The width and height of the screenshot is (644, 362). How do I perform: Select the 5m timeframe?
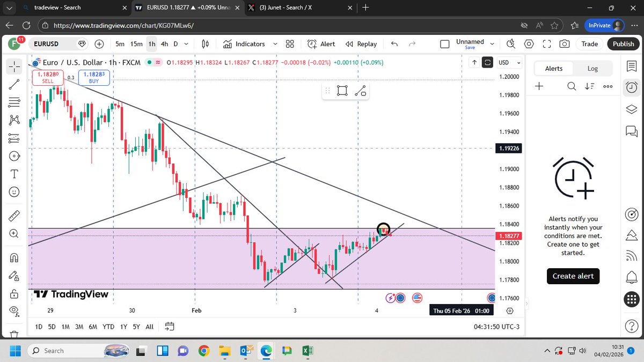[x=120, y=44]
